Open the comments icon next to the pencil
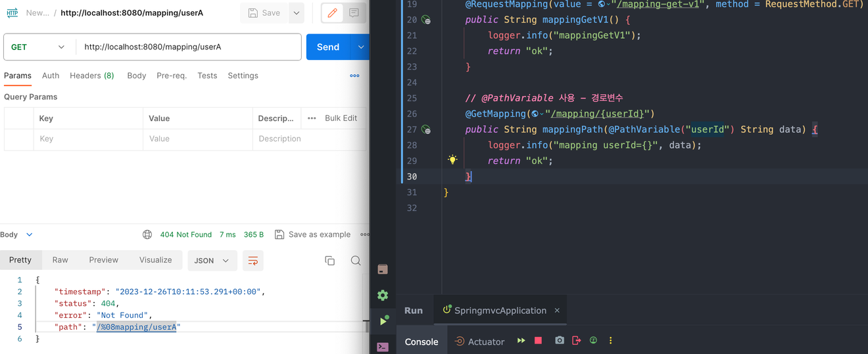This screenshot has width=868, height=354. [x=354, y=13]
